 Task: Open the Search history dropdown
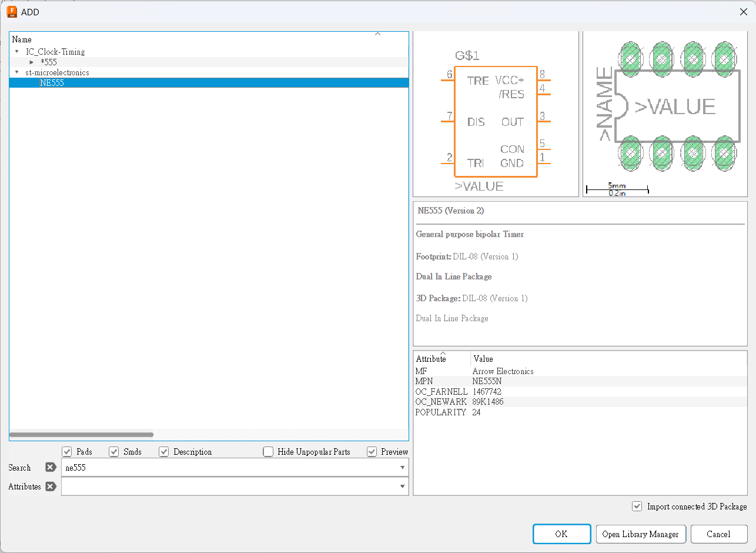pyautogui.click(x=402, y=468)
